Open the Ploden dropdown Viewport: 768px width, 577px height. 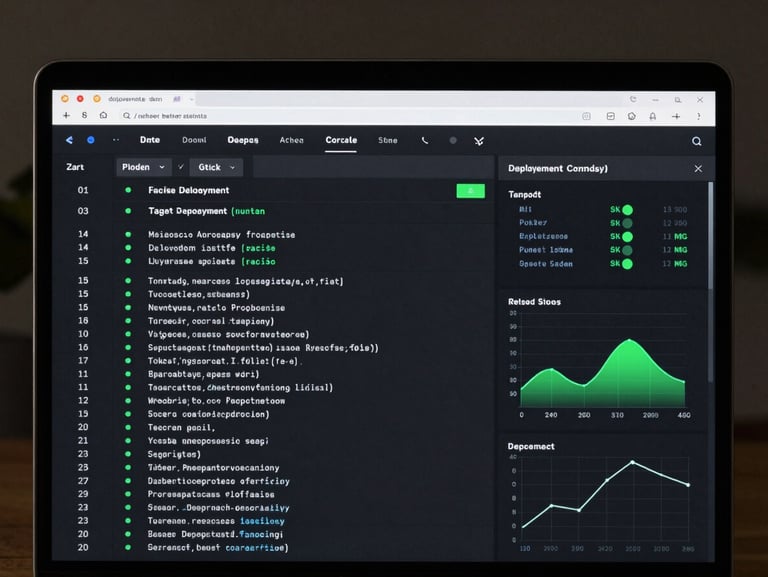click(x=144, y=167)
